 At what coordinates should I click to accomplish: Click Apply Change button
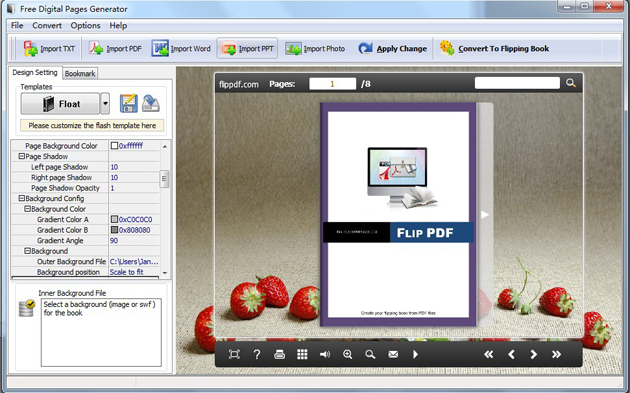pyautogui.click(x=393, y=49)
